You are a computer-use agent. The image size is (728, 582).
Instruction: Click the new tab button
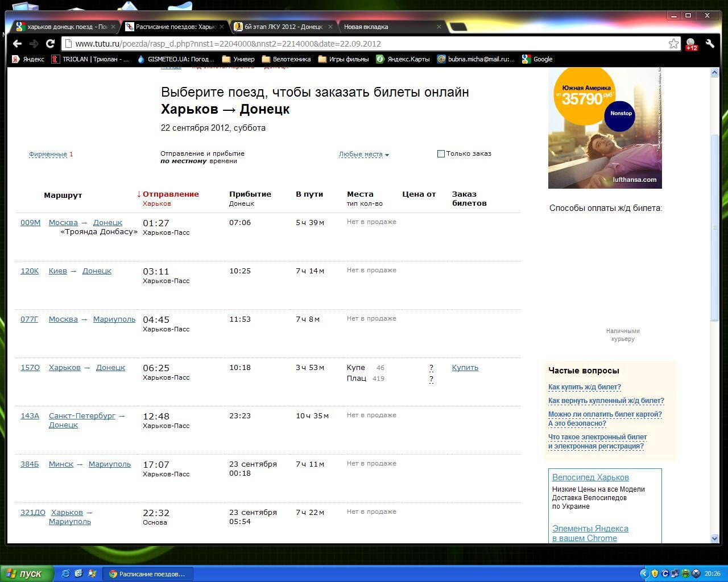point(458,27)
